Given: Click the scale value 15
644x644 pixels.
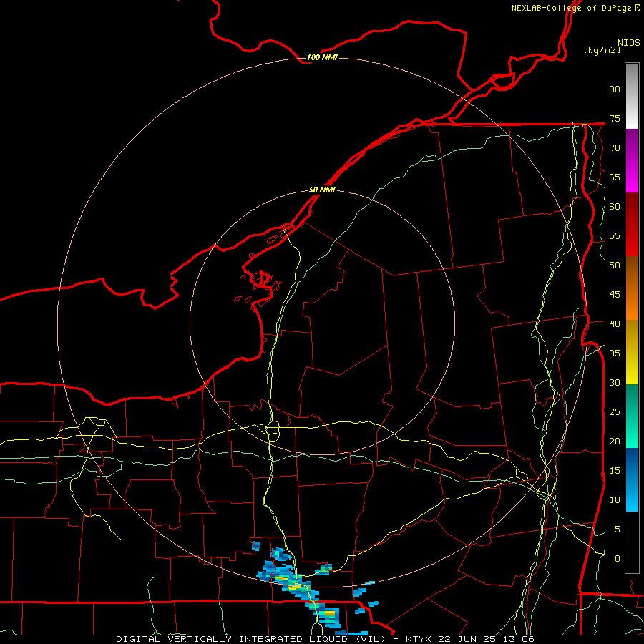Looking at the screenshot, I should 615,471.
